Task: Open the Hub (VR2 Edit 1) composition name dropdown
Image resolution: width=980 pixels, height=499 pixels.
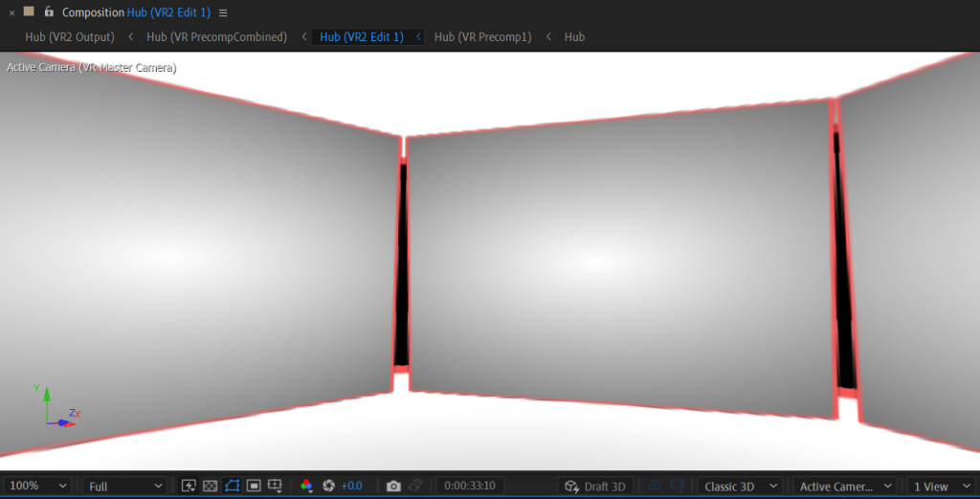Action: (168, 12)
